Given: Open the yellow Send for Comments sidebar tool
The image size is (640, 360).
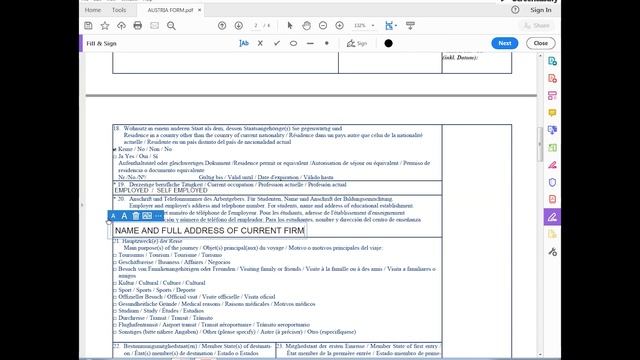Looking at the screenshot, I should tap(552, 234).
